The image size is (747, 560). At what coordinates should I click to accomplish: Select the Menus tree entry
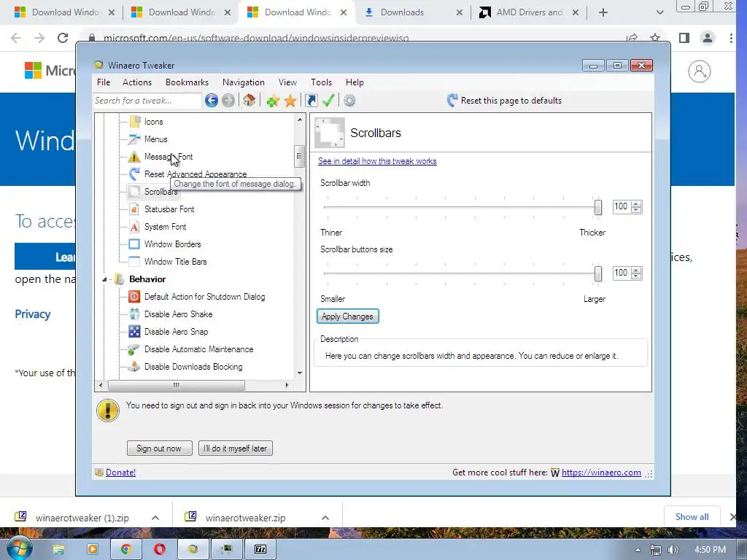tap(156, 139)
